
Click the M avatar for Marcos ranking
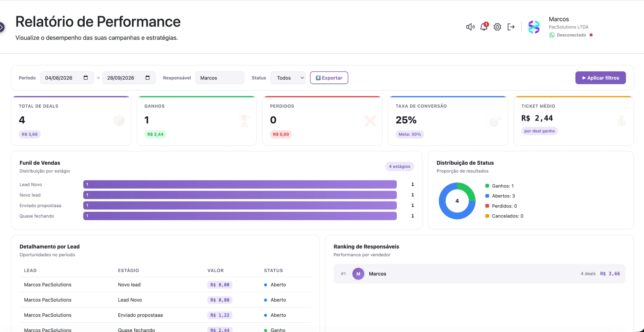pos(358,274)
